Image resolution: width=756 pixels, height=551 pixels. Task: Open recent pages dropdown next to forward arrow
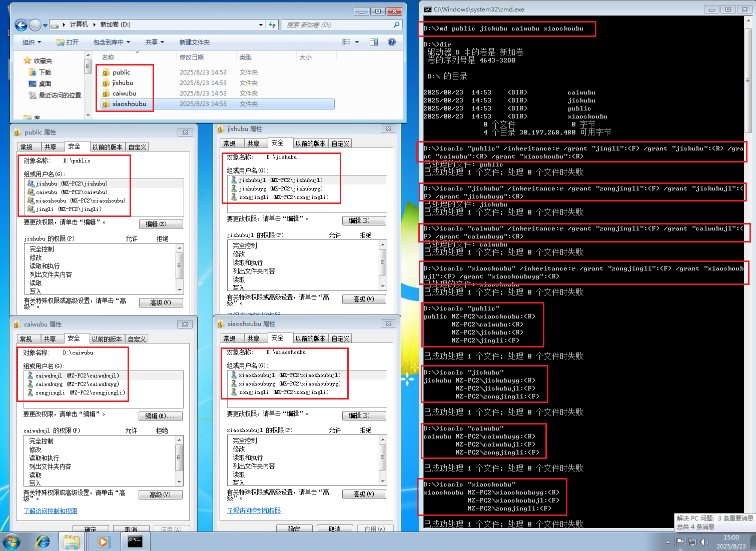tap(45, 25)
